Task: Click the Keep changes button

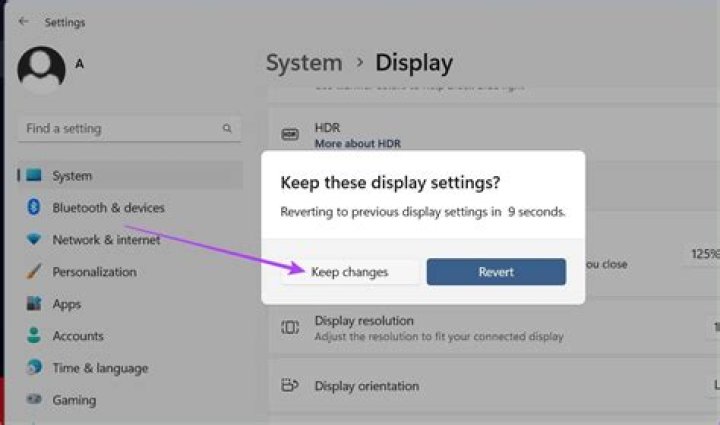Action: coord(350,272)
